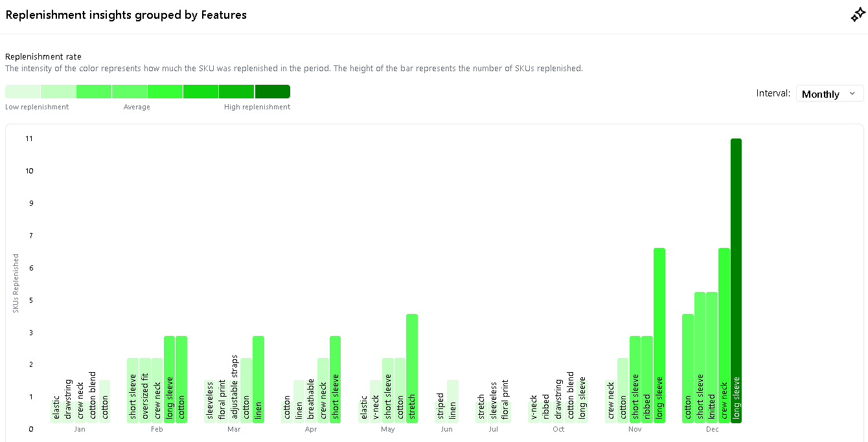Open the Interval Monthly dropdown
Screen dimensions: 868x442
pos(829,94)
